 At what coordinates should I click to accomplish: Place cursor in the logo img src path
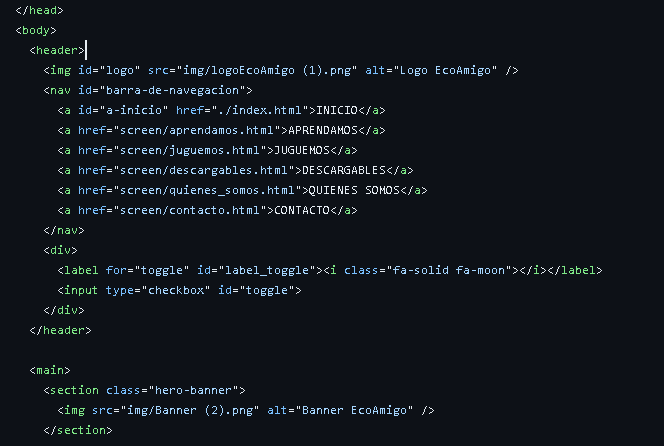pos(267,70)
